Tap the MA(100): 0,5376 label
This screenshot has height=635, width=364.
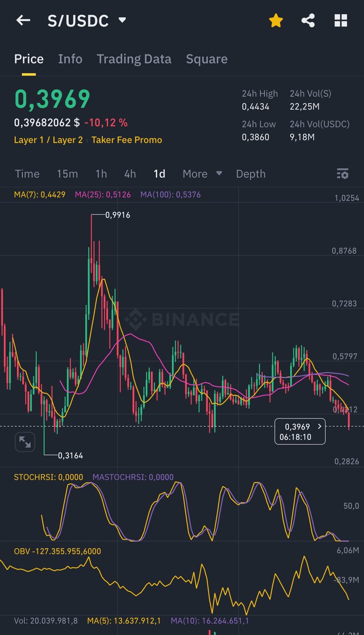(x=170, y=195)
